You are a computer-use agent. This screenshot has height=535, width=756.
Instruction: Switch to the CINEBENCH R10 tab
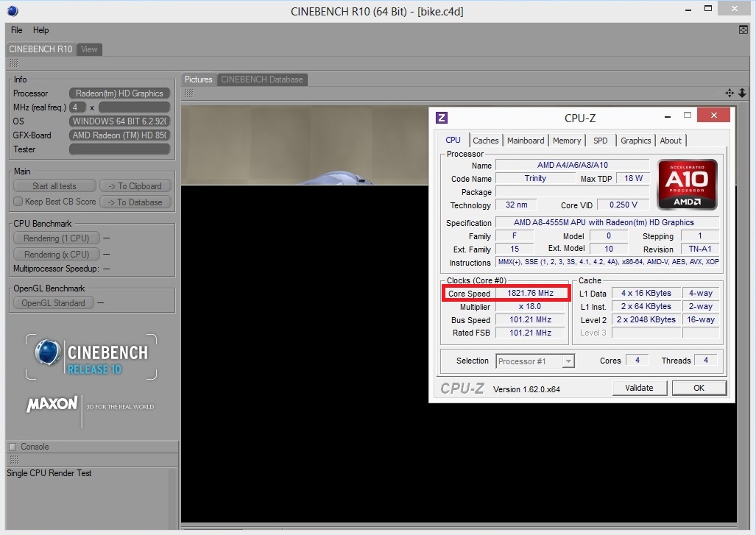(40, 49)
